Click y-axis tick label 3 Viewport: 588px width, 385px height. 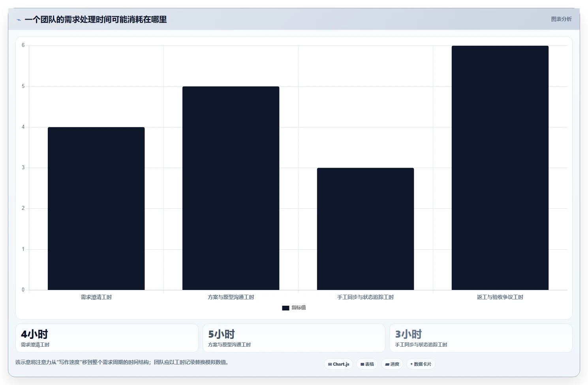(23, 168)
